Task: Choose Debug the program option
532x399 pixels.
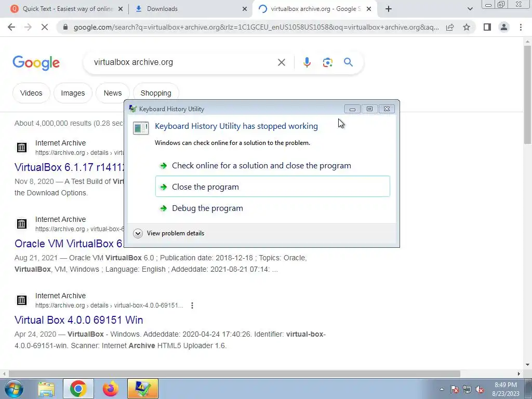Action: pyautogui.click(x=272, y=208)
